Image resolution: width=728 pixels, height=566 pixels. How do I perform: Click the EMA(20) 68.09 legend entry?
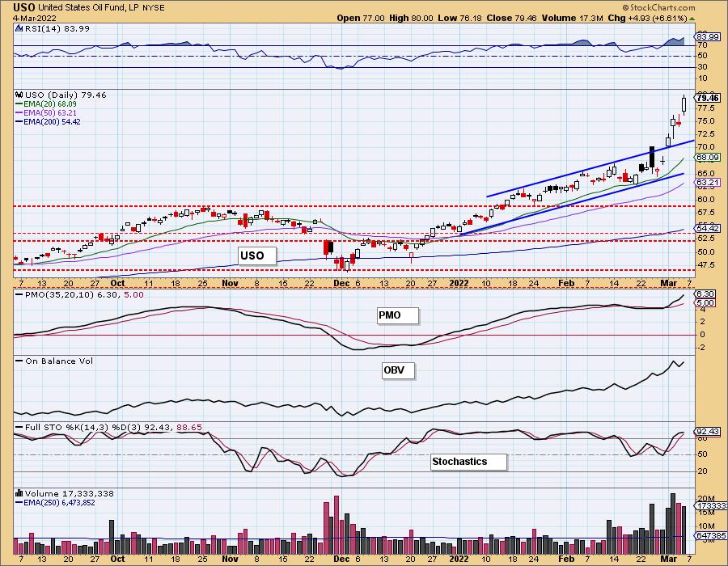(46, 104)
